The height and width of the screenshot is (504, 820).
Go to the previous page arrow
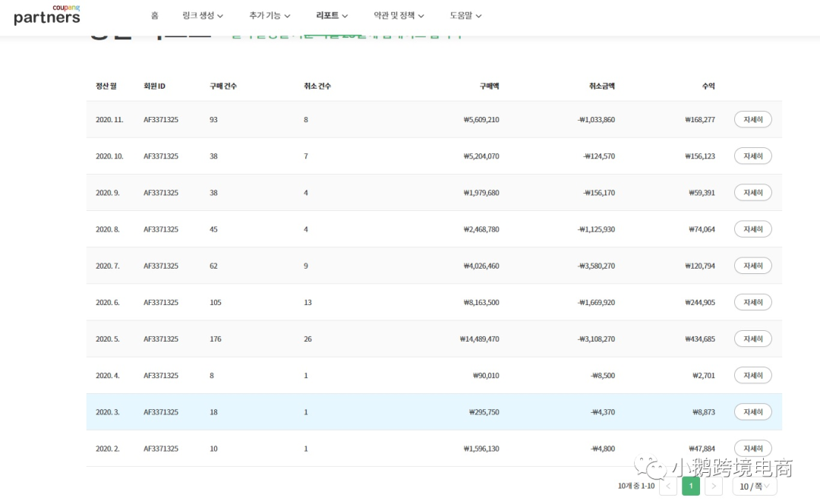(668, 487)
